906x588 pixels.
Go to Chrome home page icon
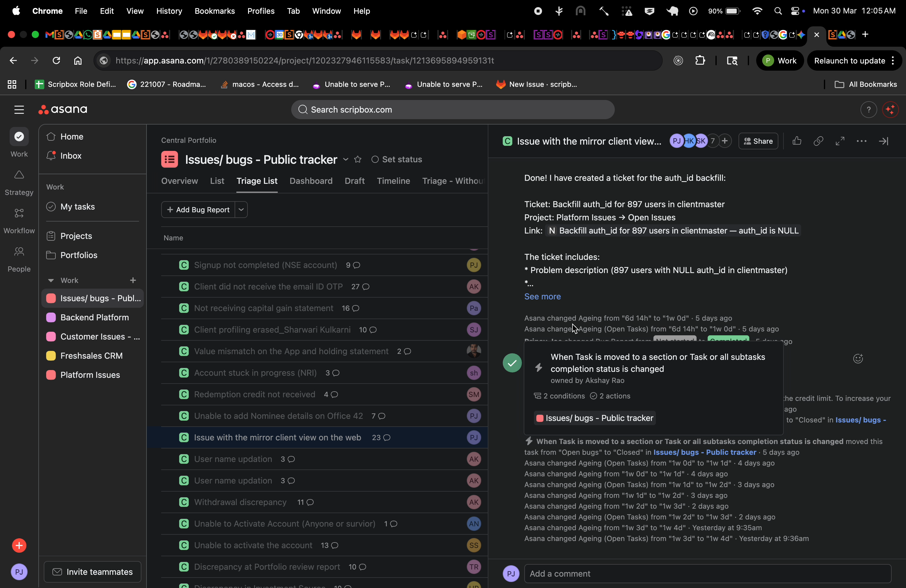click(78, 60)
